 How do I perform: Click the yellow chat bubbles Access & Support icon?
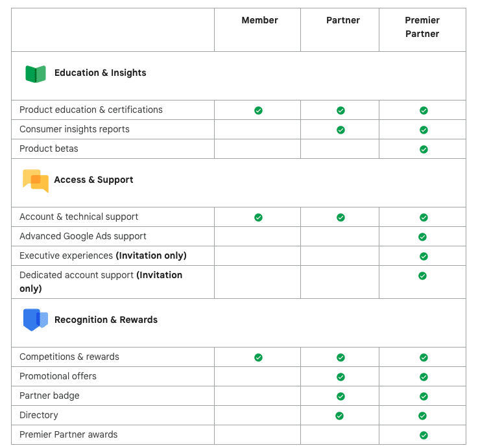coord(36,181)
